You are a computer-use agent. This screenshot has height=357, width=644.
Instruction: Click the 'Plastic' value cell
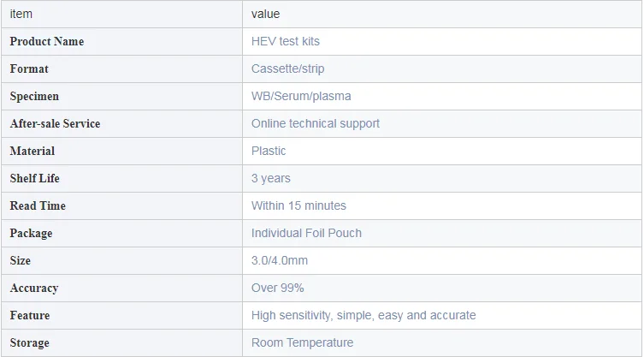coord(269,151)
